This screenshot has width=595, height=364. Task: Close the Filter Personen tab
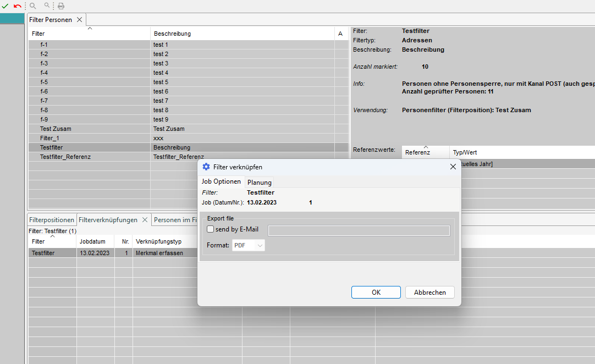79,20
